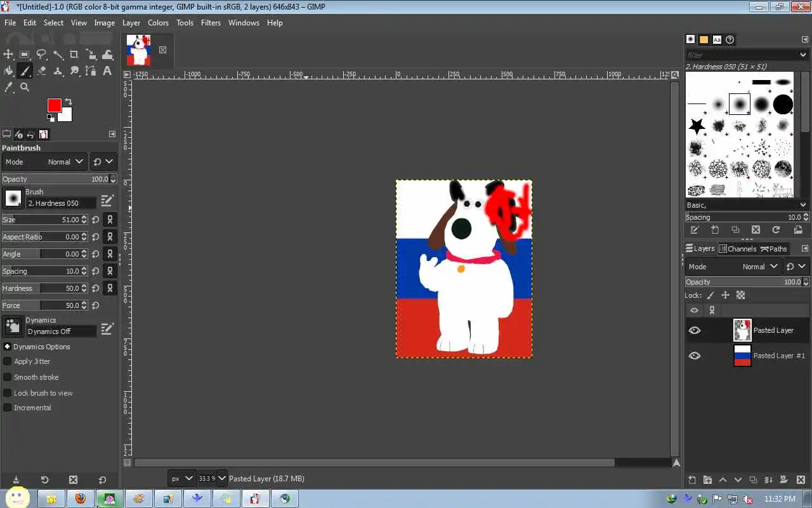Swap foreground and background colors
The image size is (812, 508).
pos(69,102)
